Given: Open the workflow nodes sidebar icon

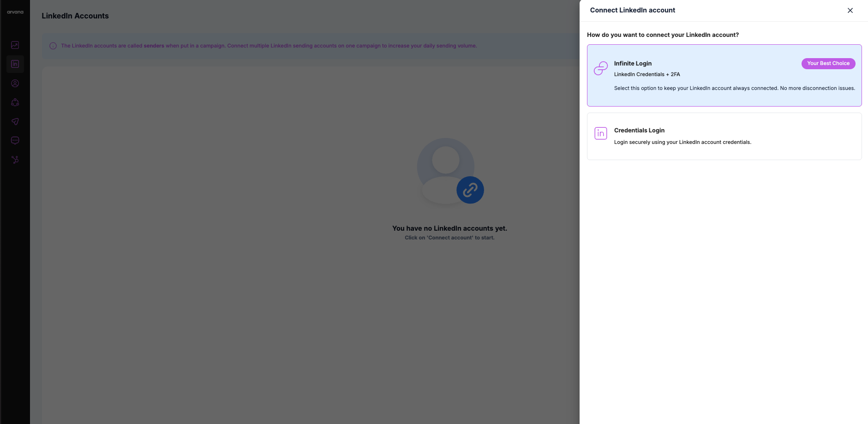Looking at the screenshot, I should 15,160.
